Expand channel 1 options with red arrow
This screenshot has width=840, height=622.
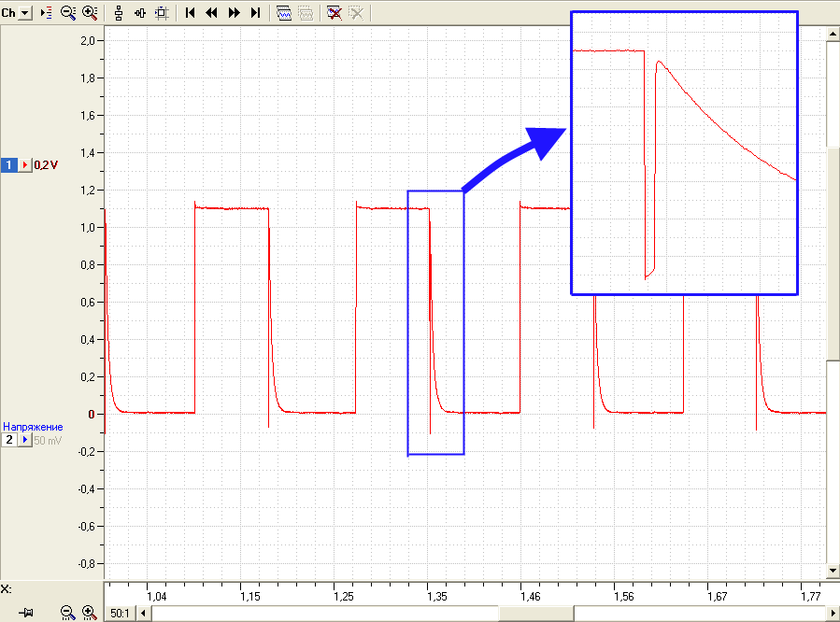25,165
